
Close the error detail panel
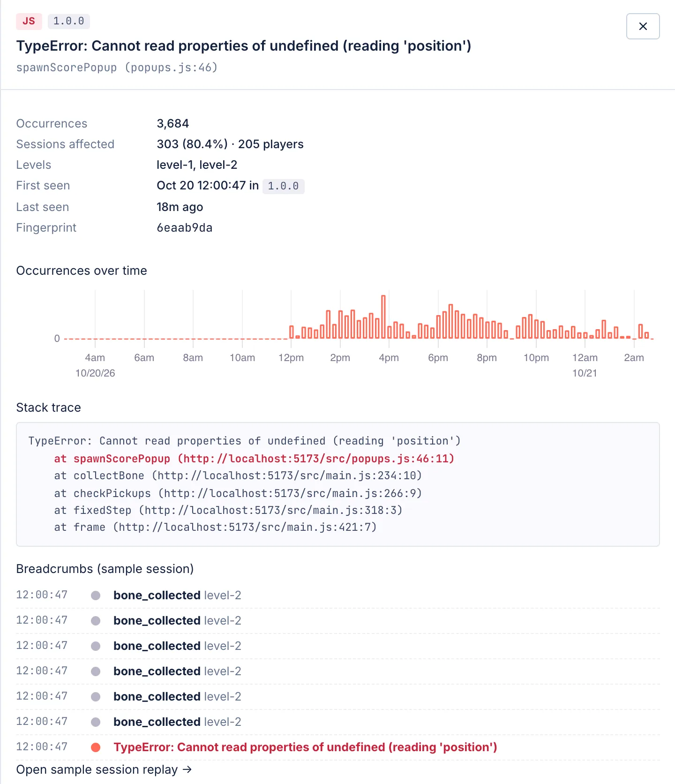[643, 26]
